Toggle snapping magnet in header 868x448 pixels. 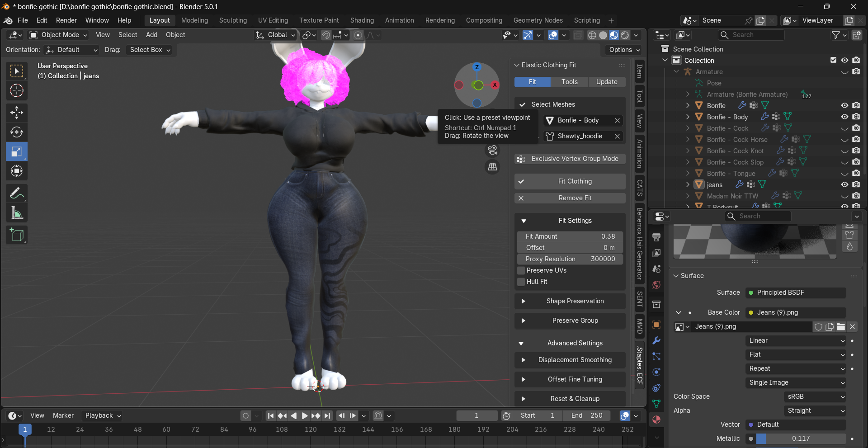325,35
